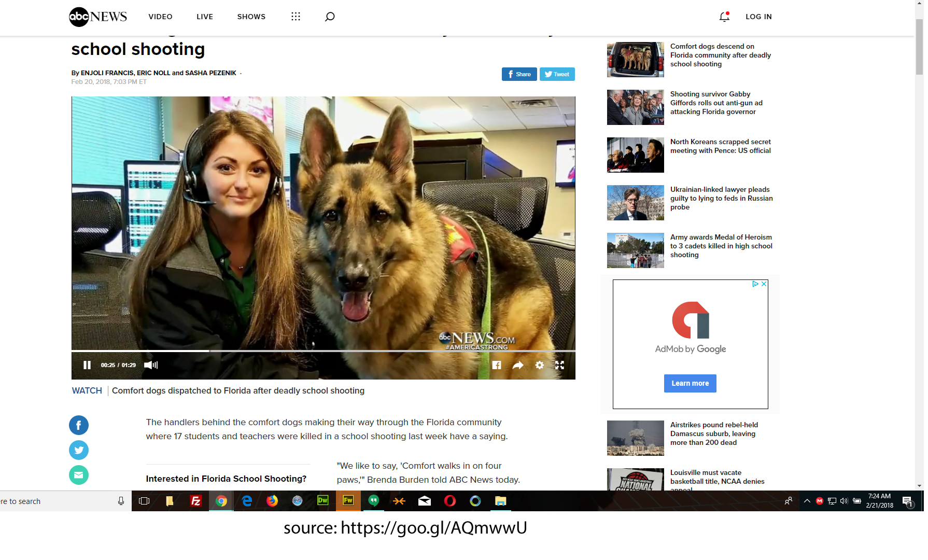Open the Action Center notifications icon

point(907,501)
